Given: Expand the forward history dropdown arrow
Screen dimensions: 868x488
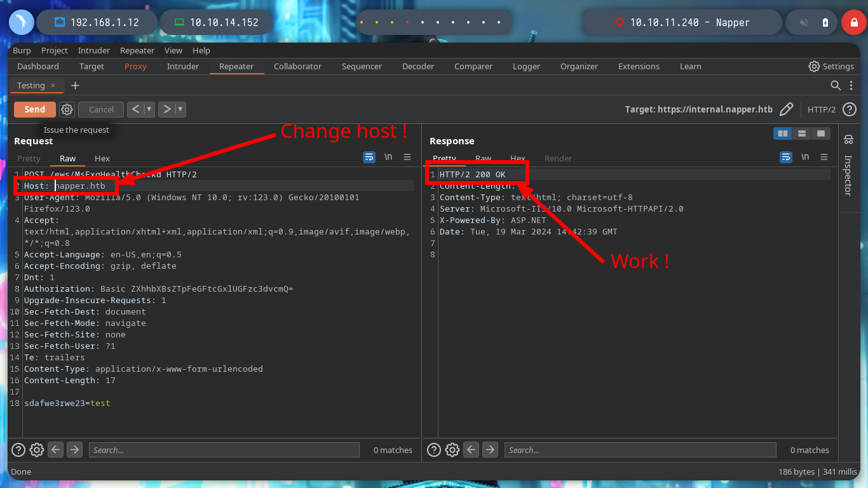Looking at the screenshot, I should tap(180, 109).
